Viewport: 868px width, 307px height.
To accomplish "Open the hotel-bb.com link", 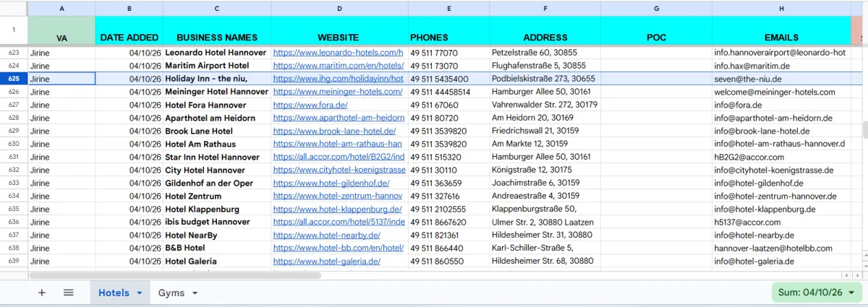I will 338,248.
